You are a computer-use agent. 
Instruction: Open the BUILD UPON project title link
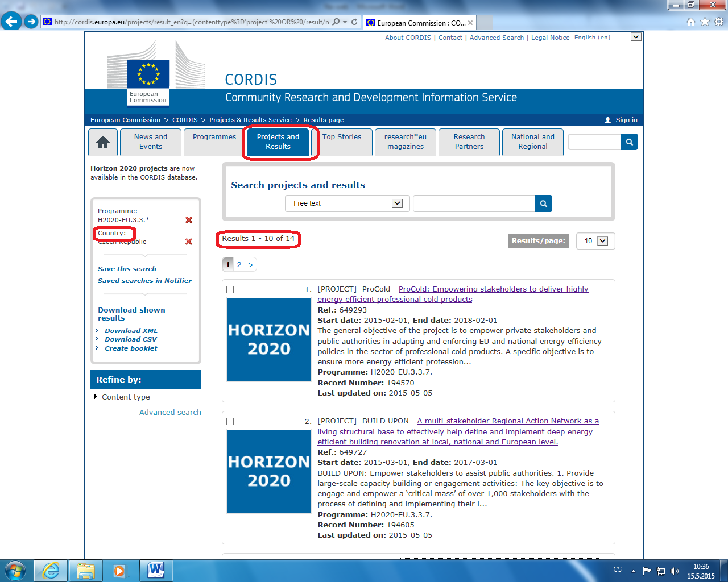tap(458, 431)
